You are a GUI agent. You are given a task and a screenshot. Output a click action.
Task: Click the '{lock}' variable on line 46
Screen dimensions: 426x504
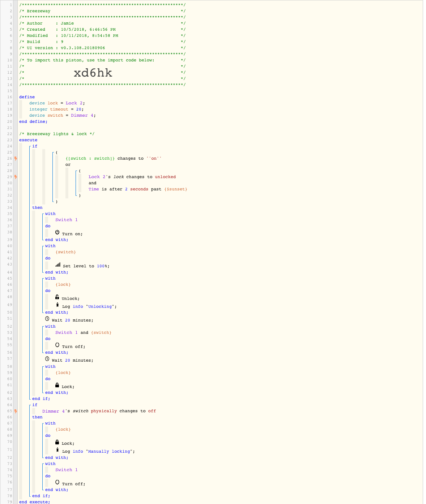point(63,284)
